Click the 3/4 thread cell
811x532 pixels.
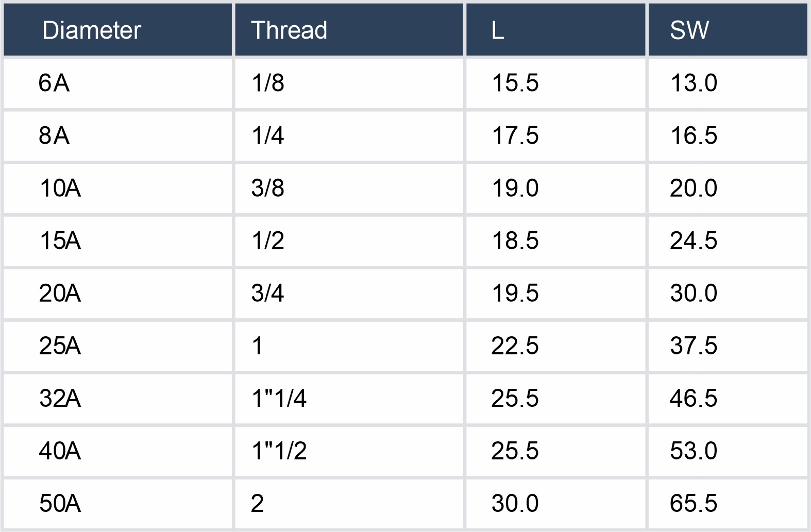click(268, 294)
